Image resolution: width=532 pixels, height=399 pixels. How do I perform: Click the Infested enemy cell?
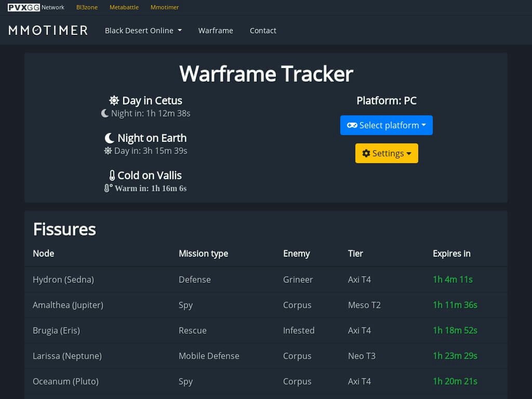point(299,330)
